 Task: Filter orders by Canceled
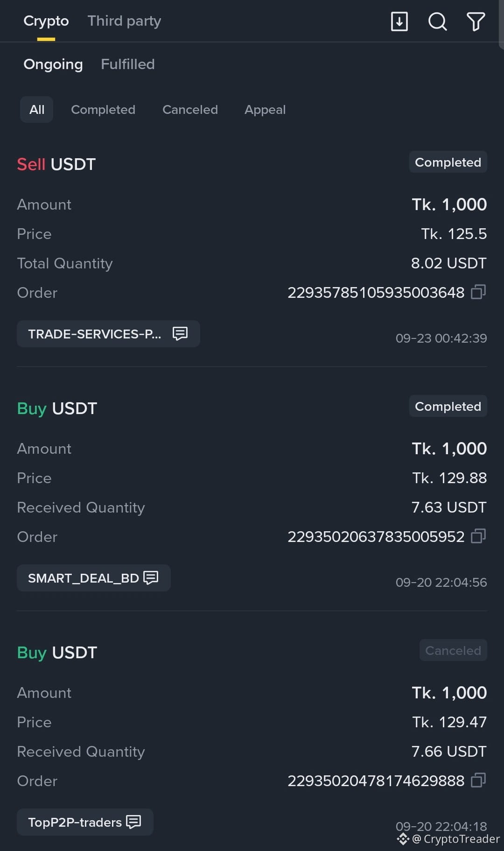190,110
